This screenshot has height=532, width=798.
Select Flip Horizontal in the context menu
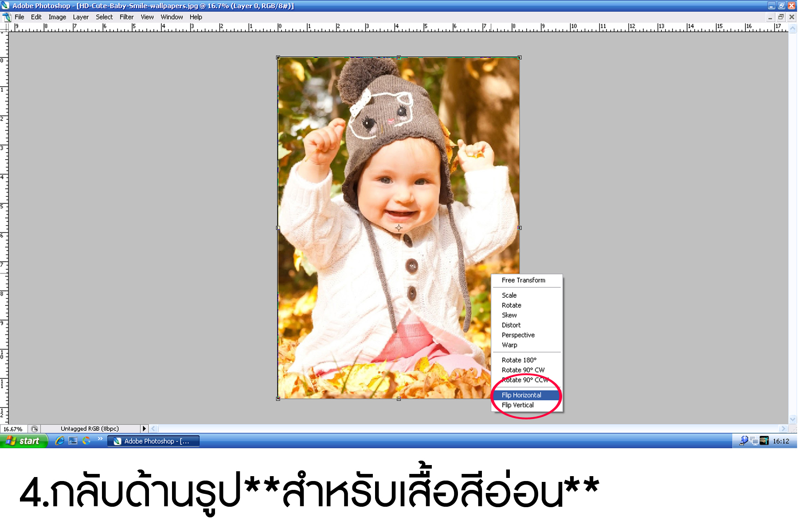pos(522,395)
